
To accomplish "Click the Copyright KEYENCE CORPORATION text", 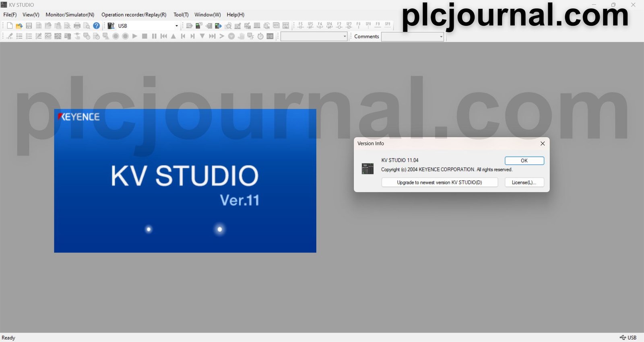I will tap(447, 169).
